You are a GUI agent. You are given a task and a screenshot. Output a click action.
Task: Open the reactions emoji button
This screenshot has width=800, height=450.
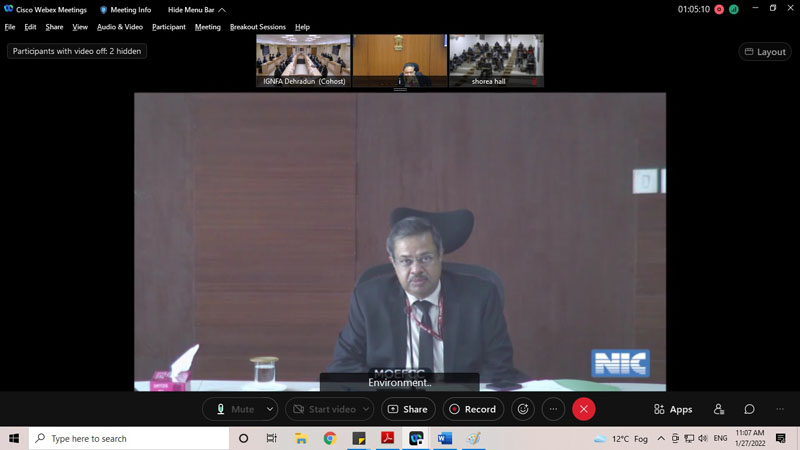[x=522, y=409]
